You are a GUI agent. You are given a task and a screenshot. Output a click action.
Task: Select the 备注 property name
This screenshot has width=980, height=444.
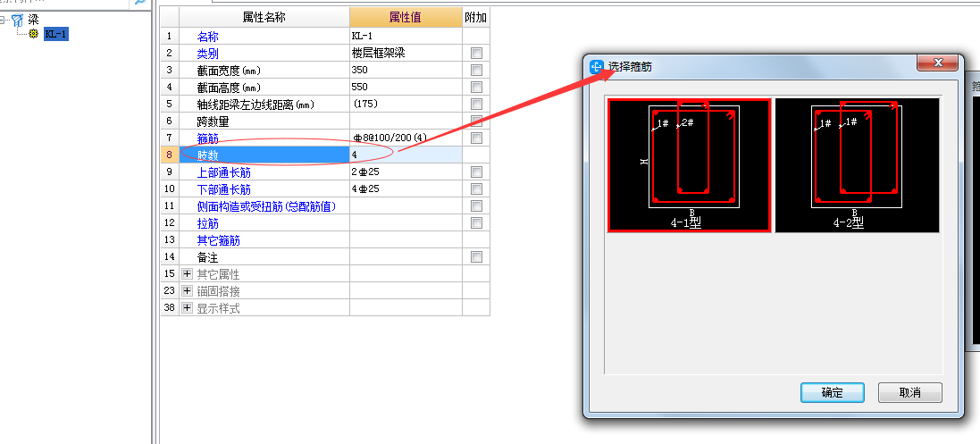tap(207, 257)
